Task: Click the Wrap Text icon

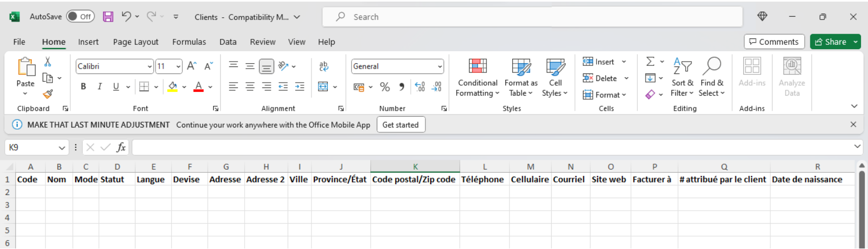Action: (x=324, y=66)
